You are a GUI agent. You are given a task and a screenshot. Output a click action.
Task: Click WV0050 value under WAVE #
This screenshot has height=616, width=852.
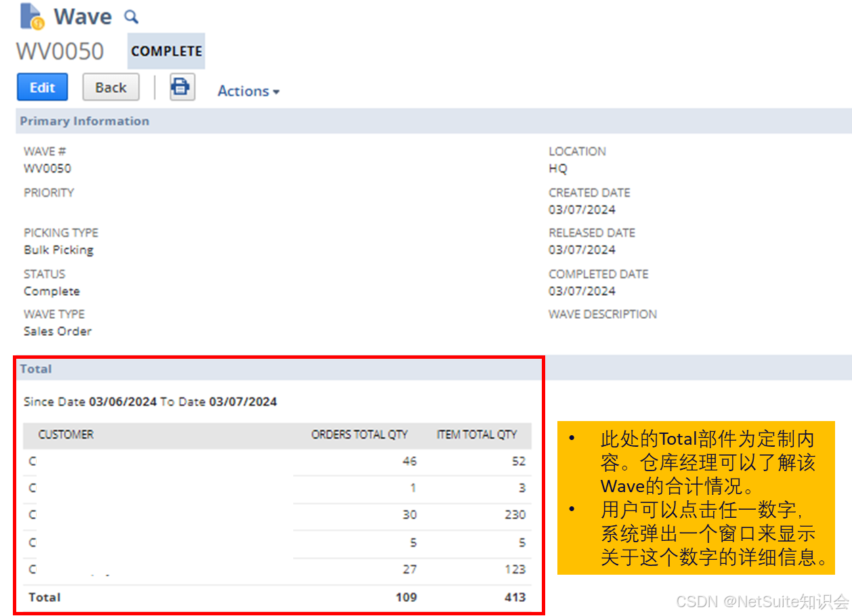click(x=47, y=169)
